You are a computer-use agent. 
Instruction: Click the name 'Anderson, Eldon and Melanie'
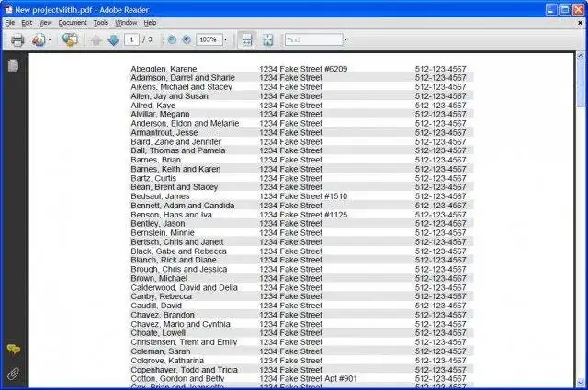click(x=185, y=123)
